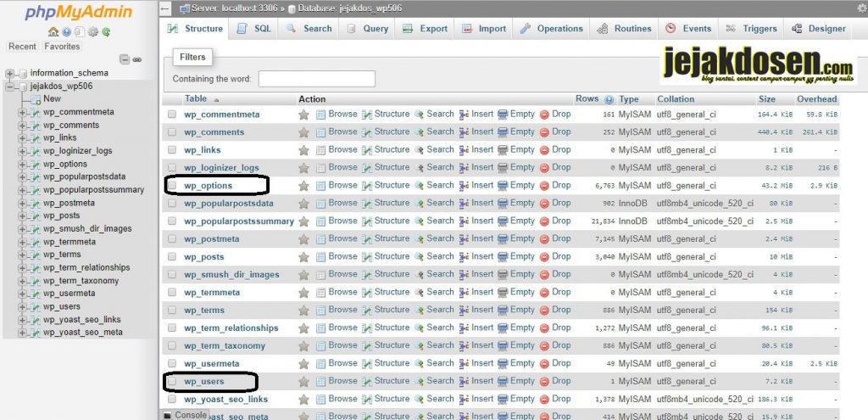The image size is (868, 420).
Task: Click Empty icon for wp_yoast_seo_links row
Action: 503,399
